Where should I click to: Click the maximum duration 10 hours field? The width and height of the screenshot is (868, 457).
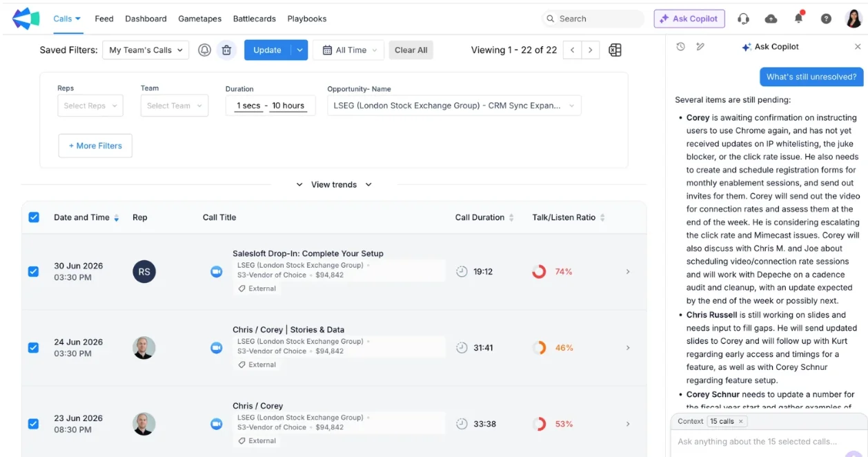click(x=288, y=106)
